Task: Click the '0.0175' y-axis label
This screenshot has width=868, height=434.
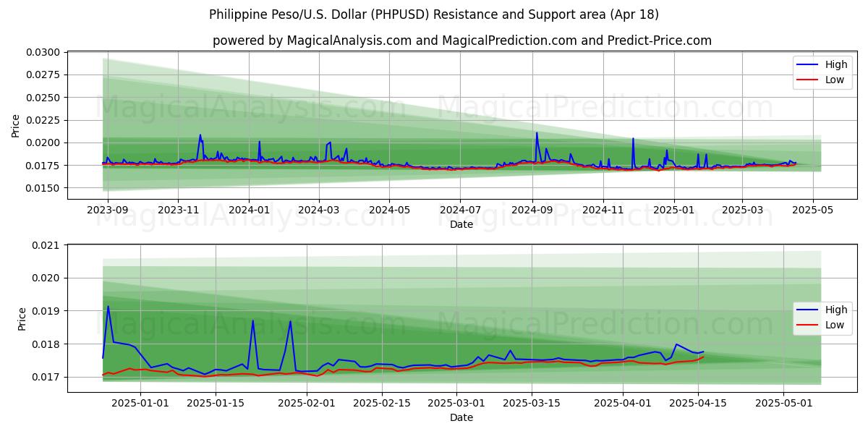Action: click(45, 166)
